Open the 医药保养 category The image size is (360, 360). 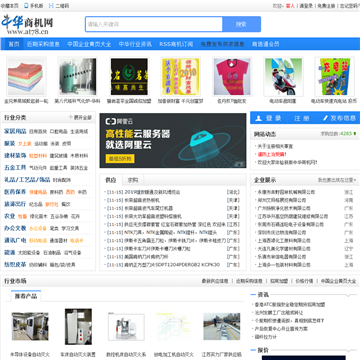15,192
